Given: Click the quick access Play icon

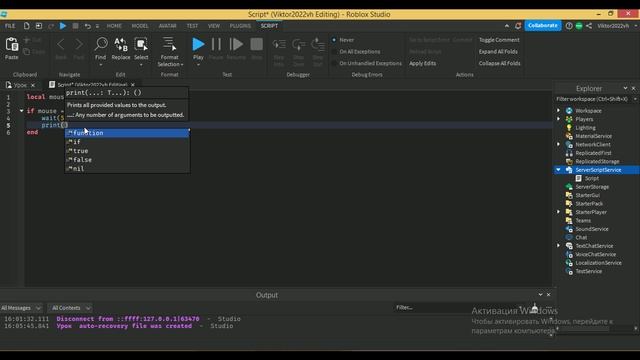Looking at the screenshot, I should [63, 26].
